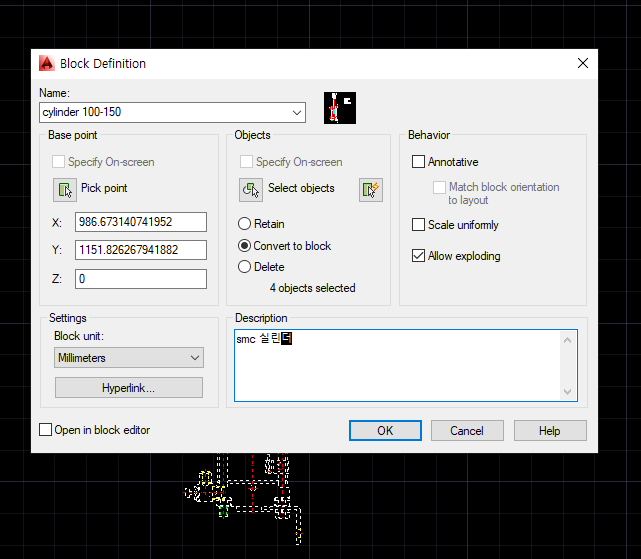Click Objects Specify On-screen checkbox
This screenshot has width=641, height=559.
tap(246, 162)
